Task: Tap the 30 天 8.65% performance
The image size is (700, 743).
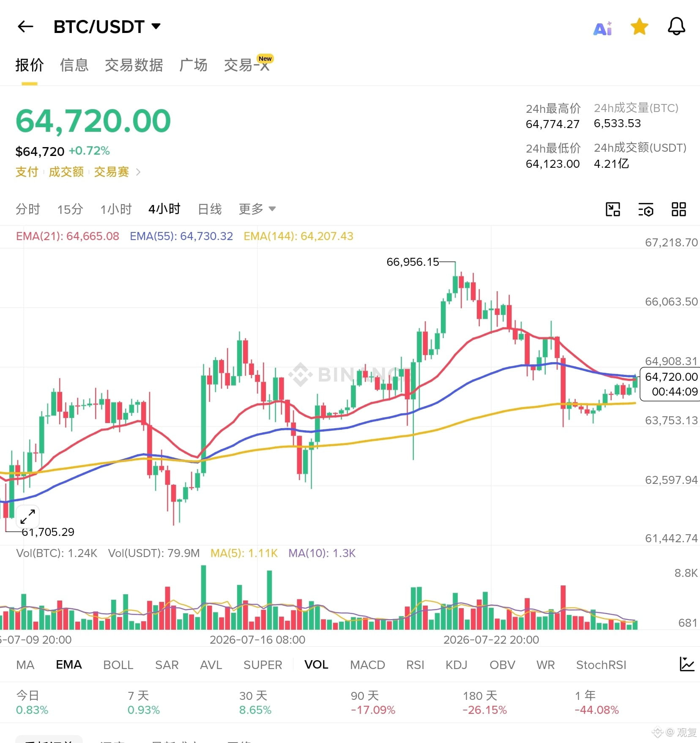Action: point(255,702)
